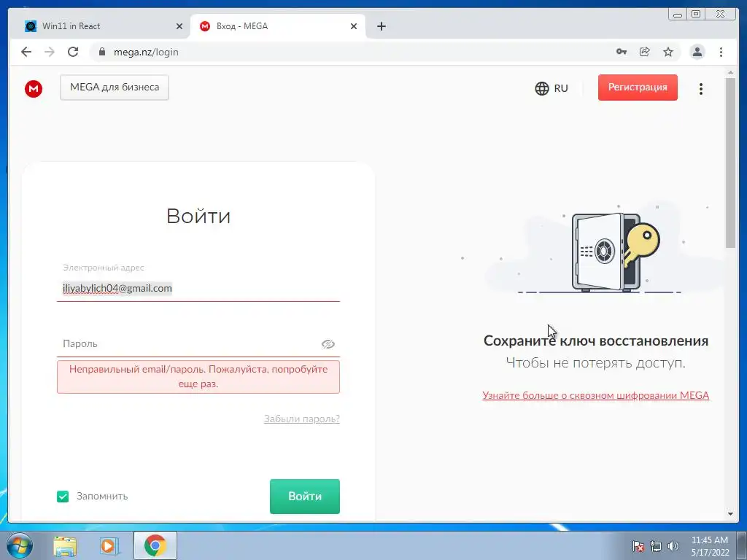
Task: Open Chrome profile avatar
Action: click(x=697, y=52)
